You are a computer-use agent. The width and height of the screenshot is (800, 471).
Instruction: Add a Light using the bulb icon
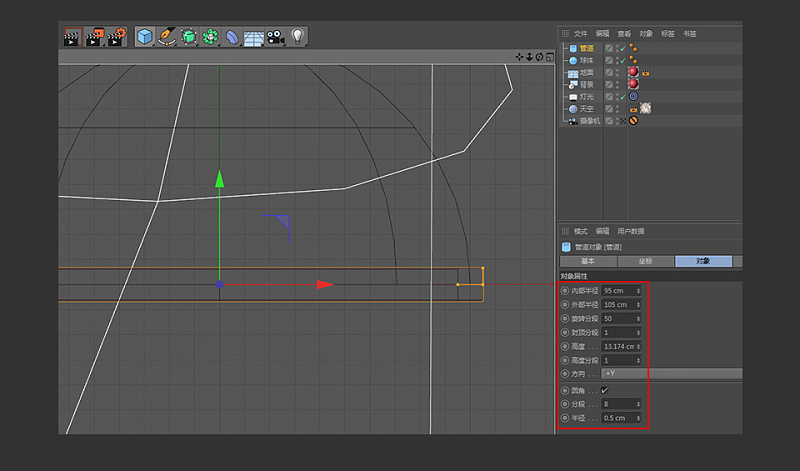pyautogui.click(x=297, y=37)
